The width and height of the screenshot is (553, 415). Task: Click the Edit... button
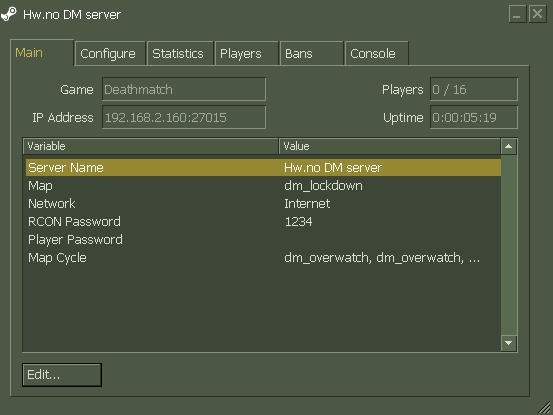62,375
